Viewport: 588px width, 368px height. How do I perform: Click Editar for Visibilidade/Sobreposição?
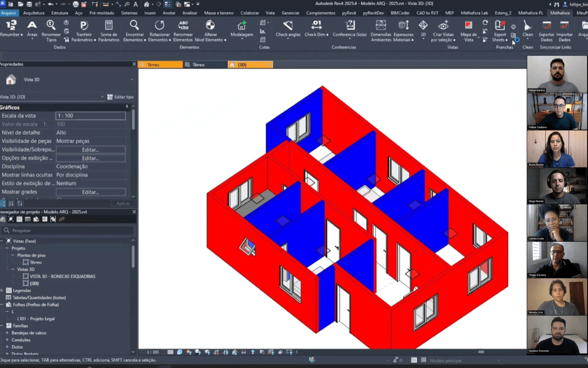pos(90,150)
